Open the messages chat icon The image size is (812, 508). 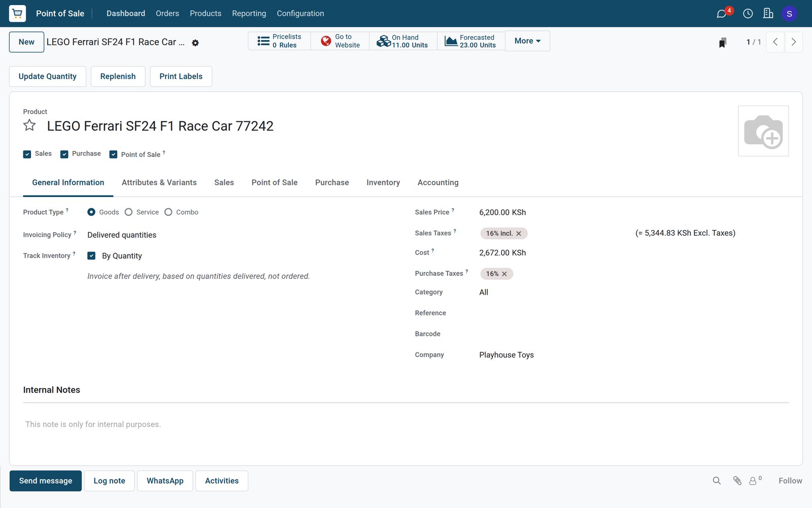[721, 14]
